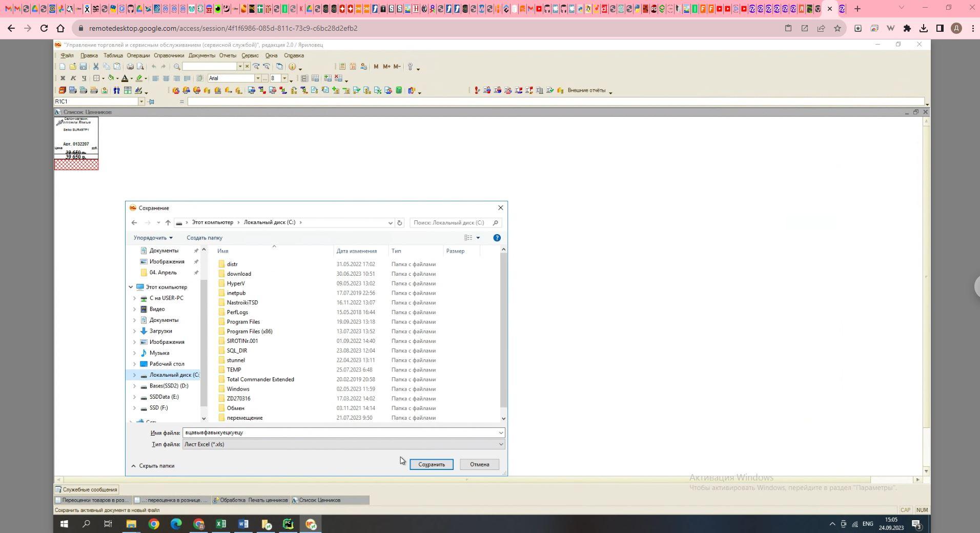Click the Open file icon in 1C toolbar
This screenshot has height=533, width=980.
[x=73, y=67]
